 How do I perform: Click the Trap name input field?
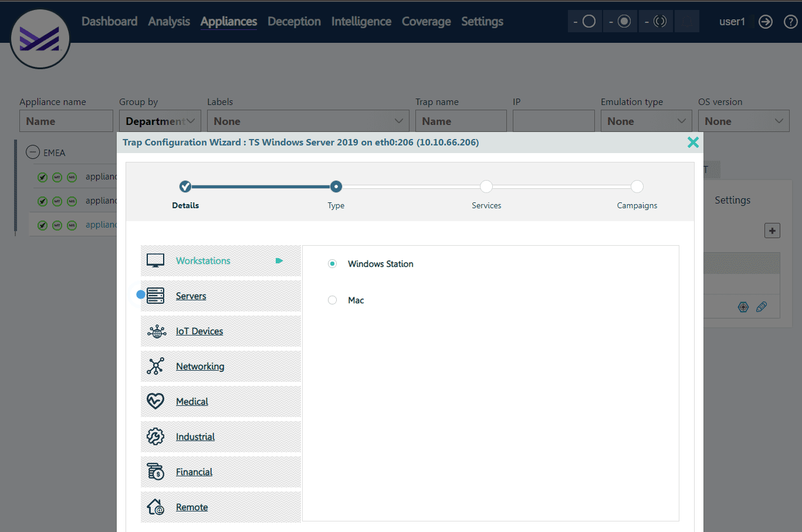[x=461, y=121]
